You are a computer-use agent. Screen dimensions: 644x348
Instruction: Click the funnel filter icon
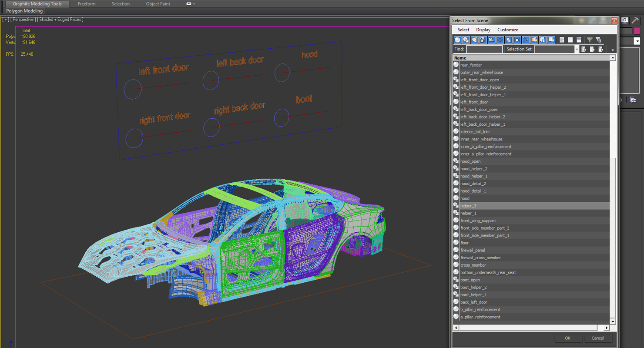(590, 40)
